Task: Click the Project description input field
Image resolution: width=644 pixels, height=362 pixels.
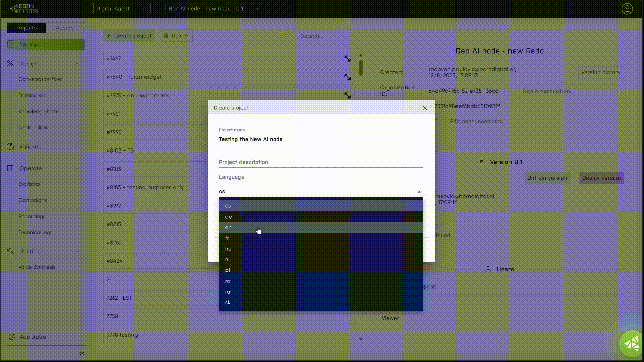Action: click(320, 162)
